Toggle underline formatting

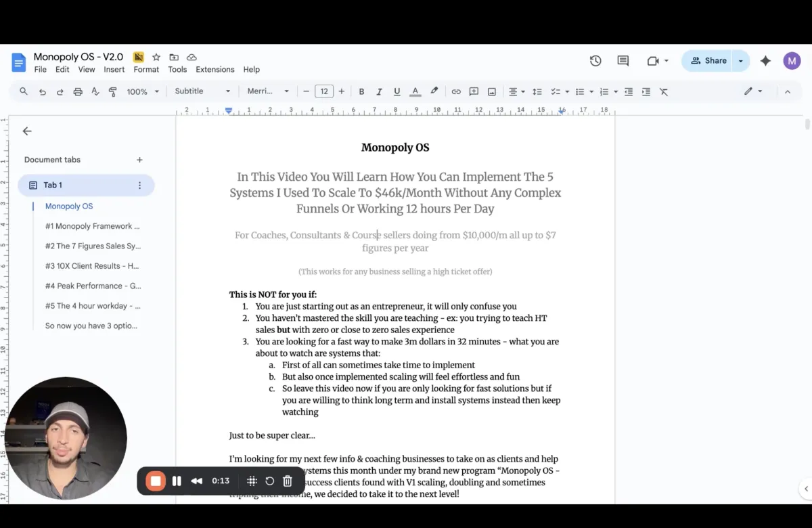(397, 91)
